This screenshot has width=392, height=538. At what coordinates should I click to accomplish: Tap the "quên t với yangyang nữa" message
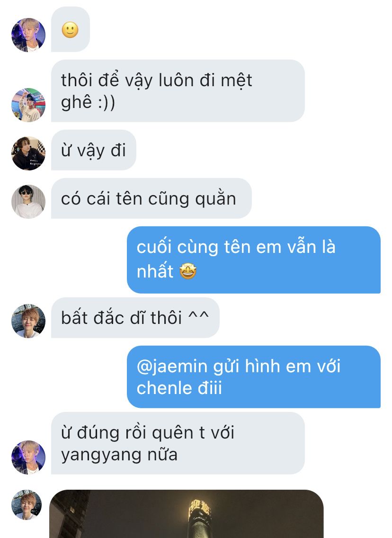178,443
